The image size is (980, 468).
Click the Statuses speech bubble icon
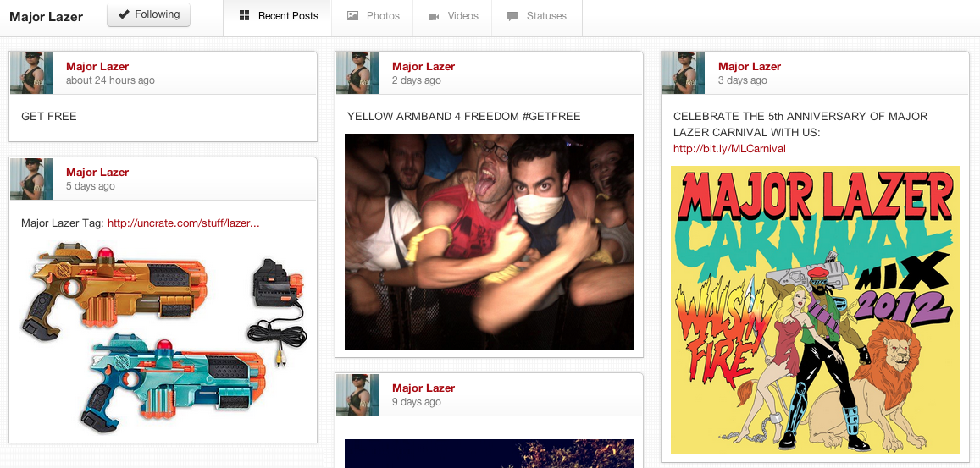tap(512, 16)
